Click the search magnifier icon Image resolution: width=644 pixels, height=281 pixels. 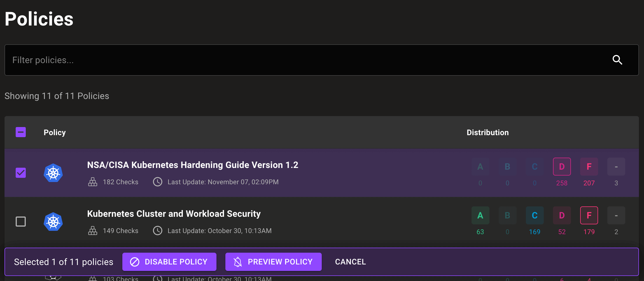tap(617, 60)
